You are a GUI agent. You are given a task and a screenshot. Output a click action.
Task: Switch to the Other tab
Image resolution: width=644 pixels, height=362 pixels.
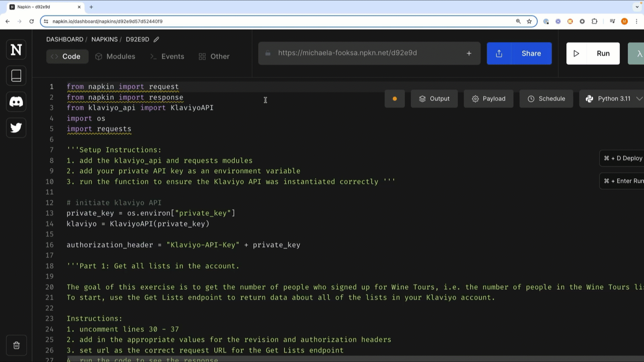tap(214, 57)
